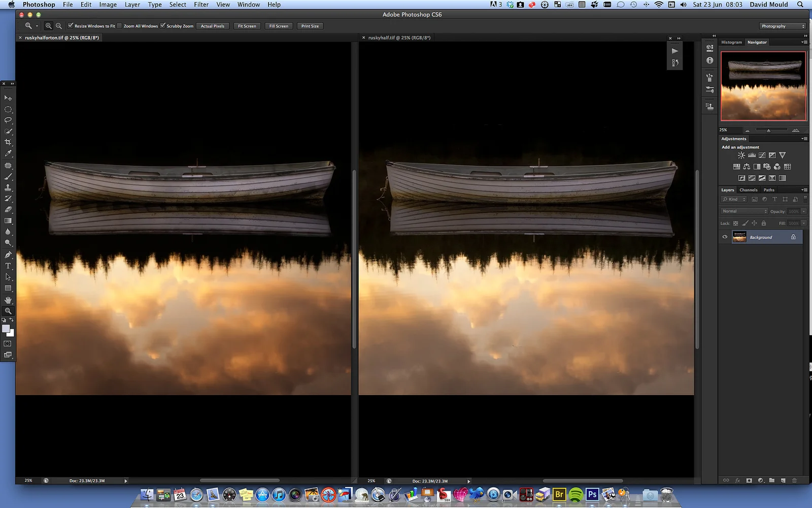Click the Fit Screen button
Image resolution: width=812 pixels, height=508 pixels.
[247, 26]
